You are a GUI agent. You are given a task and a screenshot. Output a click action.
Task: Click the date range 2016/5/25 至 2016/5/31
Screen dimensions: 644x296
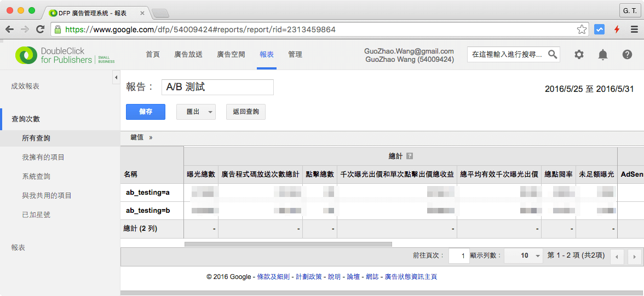click(589, 89)
